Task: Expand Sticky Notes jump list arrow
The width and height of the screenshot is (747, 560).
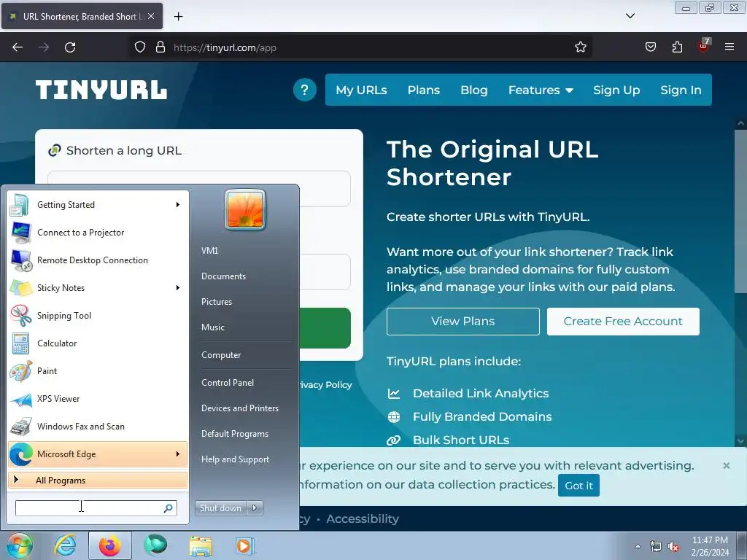Action: click(x=178, y=287)
